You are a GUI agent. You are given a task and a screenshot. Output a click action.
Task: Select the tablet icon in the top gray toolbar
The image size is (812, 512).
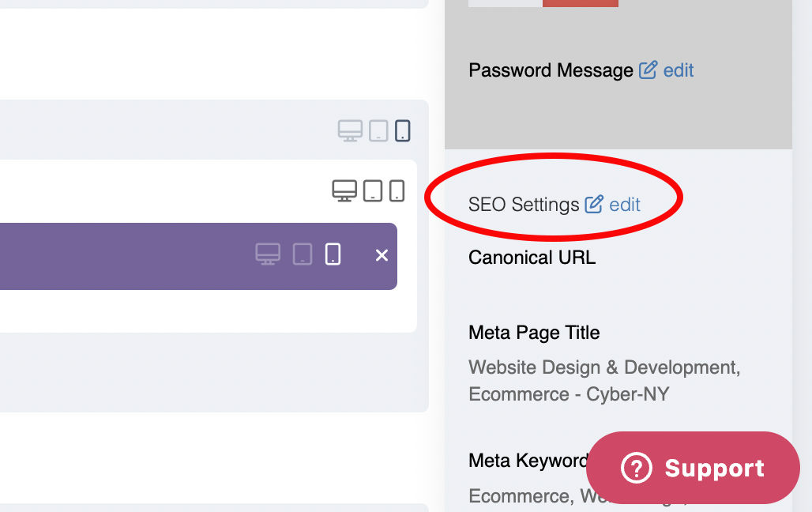click(378, 130)
